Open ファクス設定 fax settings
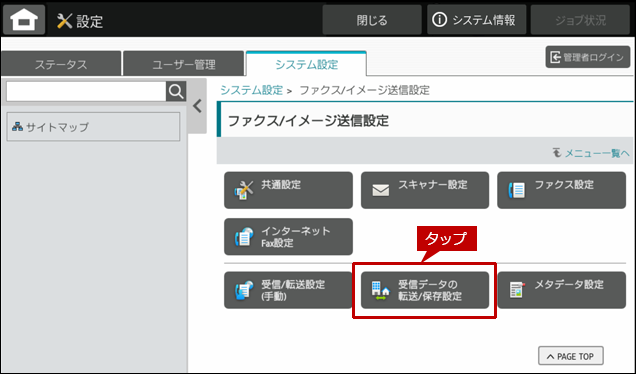636x374 pixels. click(x=561, y=190)
